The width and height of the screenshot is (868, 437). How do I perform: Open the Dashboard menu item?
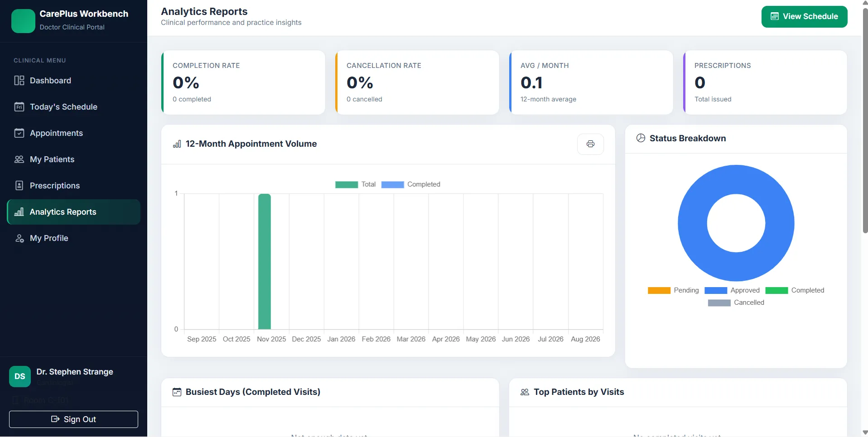[x=73, y=81]
